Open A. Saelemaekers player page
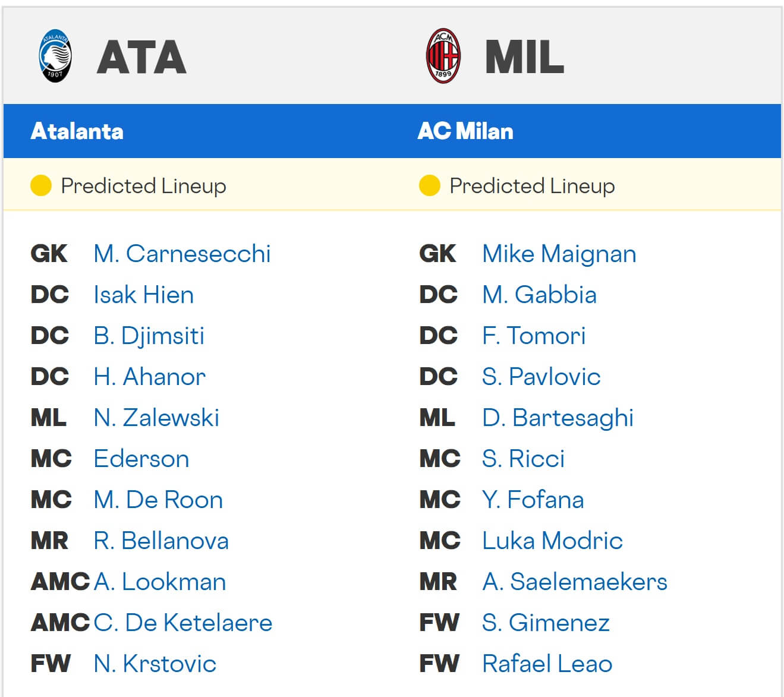This screenshot has height=697, width=784. point(574,582)
